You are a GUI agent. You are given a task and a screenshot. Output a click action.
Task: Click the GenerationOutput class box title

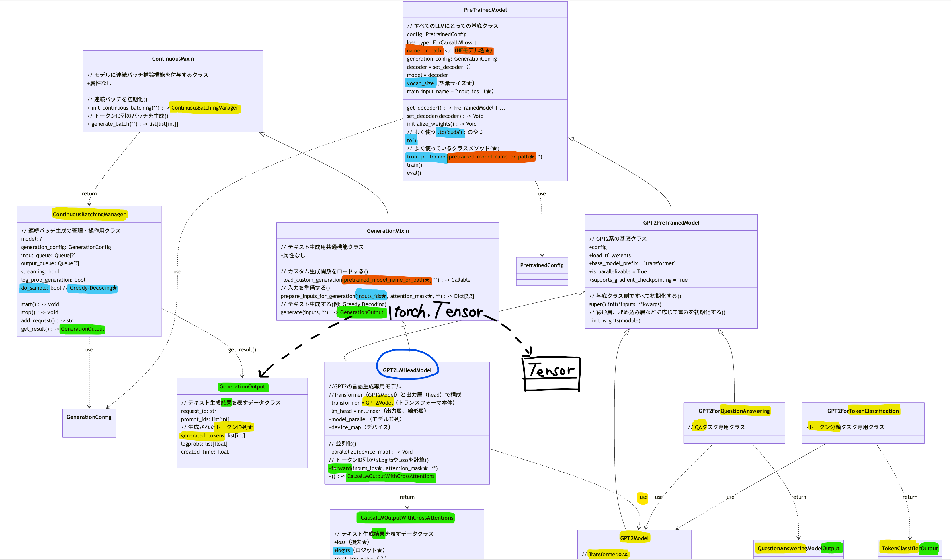tap(242, 387)
